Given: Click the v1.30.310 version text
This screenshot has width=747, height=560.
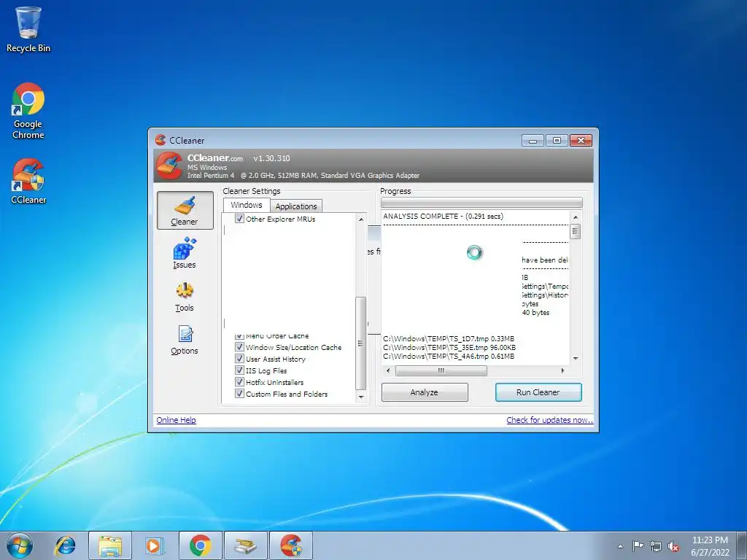Looking at the screenshot, I should tap(271, 158).
